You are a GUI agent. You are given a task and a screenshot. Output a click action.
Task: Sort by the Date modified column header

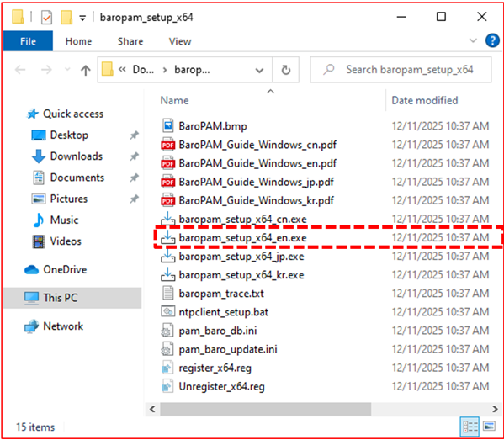click(x=424, y=100)
